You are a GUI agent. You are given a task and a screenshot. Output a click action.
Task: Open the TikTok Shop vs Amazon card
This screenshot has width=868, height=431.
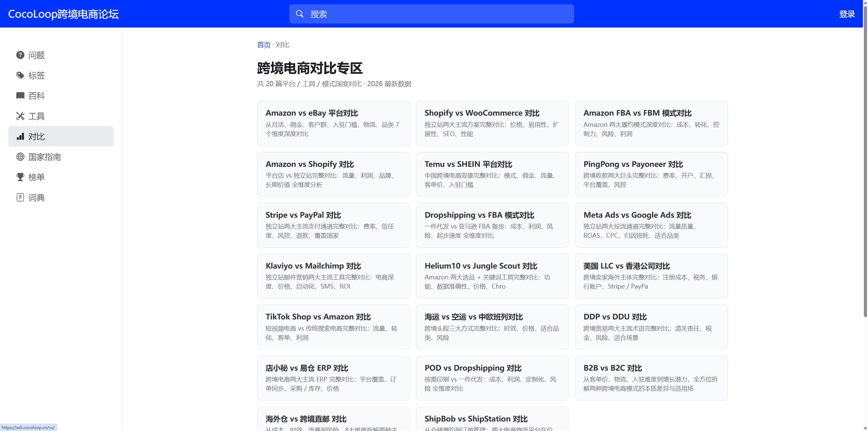coord(333,327)
